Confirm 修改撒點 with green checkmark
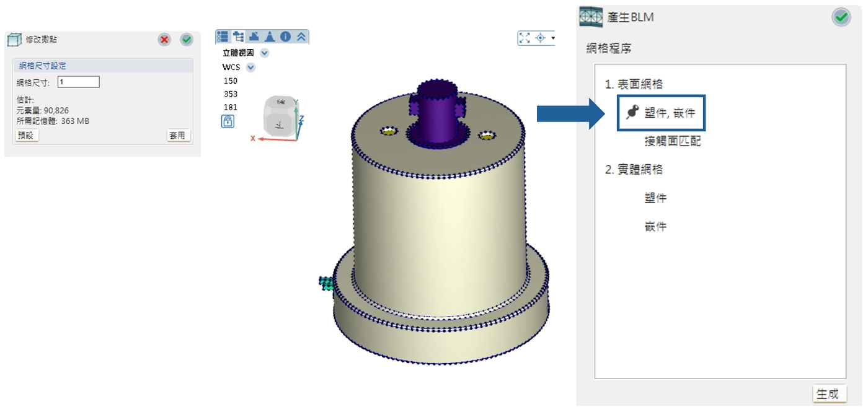 [187, 40]
